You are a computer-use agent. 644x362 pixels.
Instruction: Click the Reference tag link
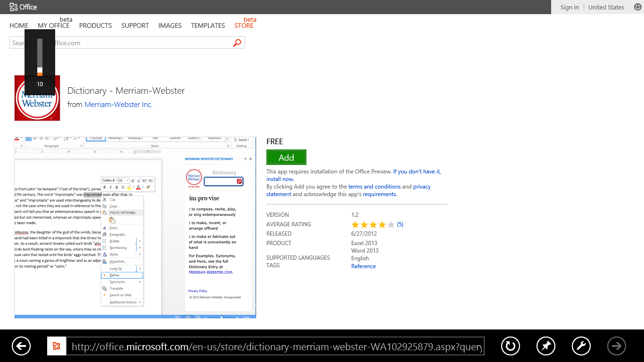pyautogui.click(x=363, y=266)
